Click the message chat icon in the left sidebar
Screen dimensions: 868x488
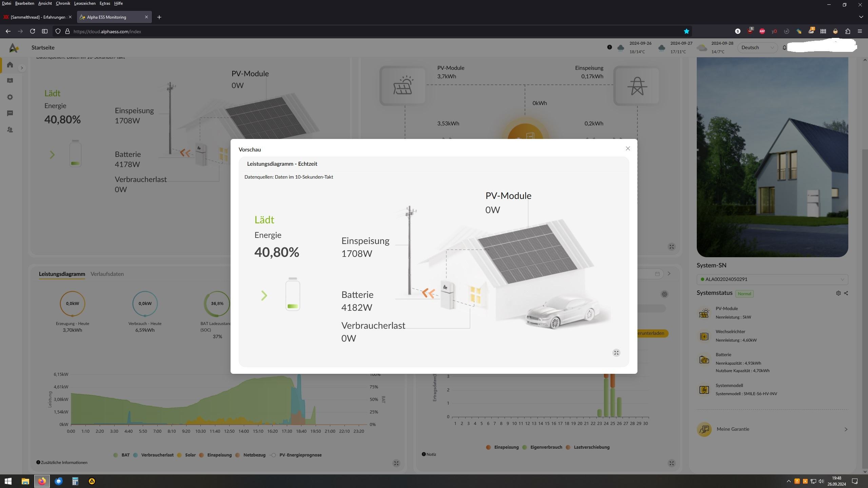(10, 113)
